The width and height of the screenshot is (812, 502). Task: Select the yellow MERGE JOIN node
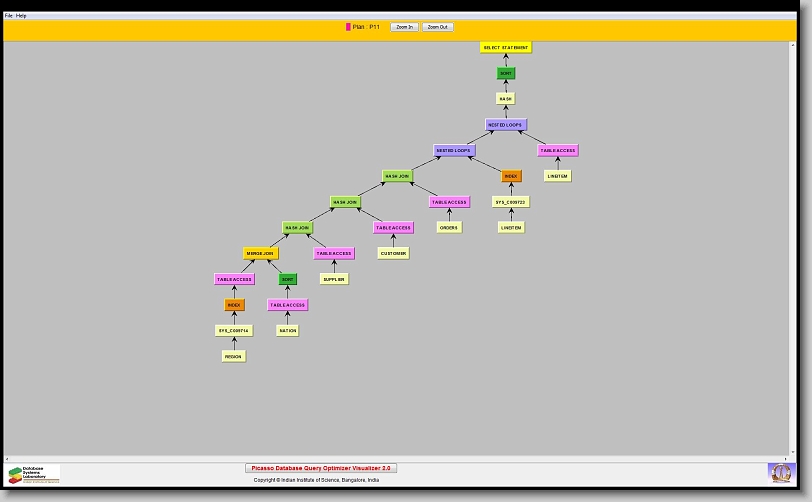261,254
